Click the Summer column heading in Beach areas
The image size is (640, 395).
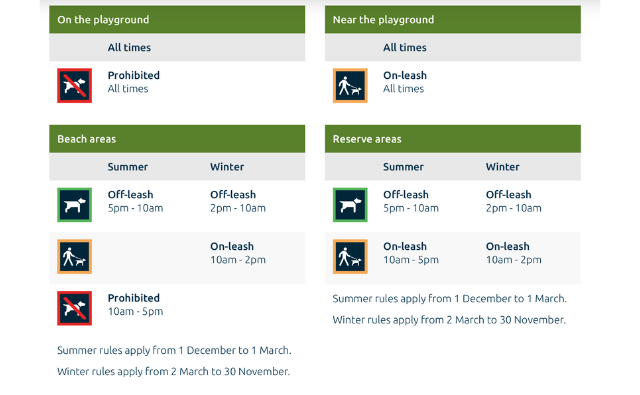coord(128,167)
